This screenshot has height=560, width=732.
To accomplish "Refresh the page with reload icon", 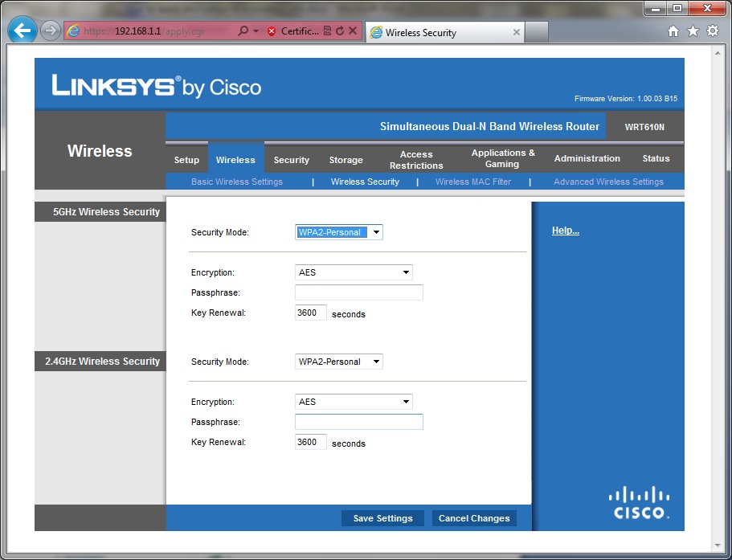I will 340,31.
